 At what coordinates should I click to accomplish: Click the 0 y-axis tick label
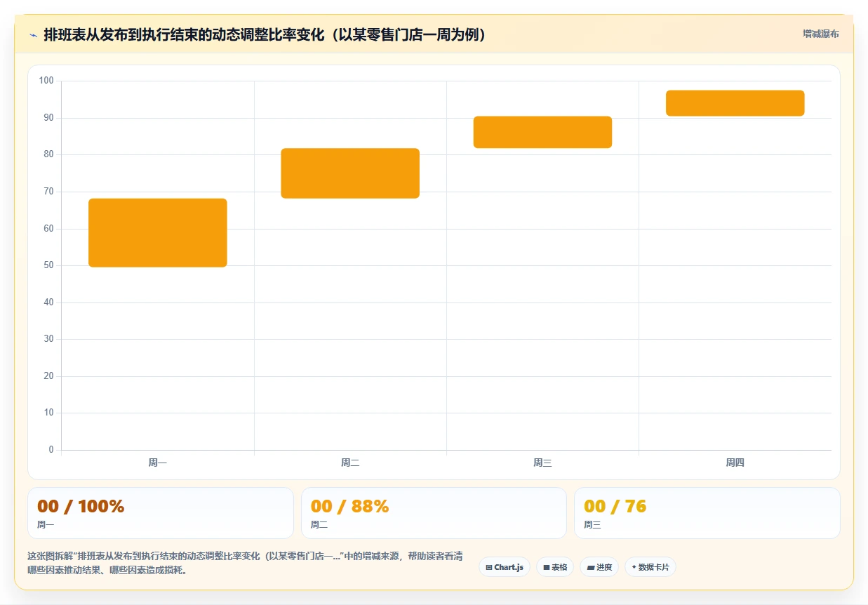51,450
